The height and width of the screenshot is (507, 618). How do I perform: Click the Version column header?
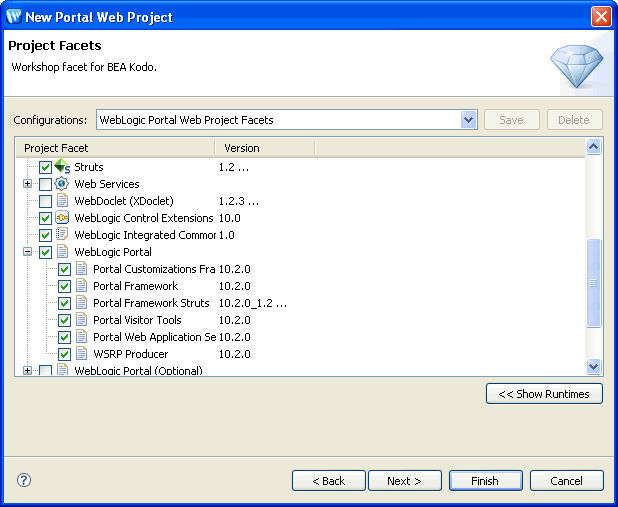point(265,148)
